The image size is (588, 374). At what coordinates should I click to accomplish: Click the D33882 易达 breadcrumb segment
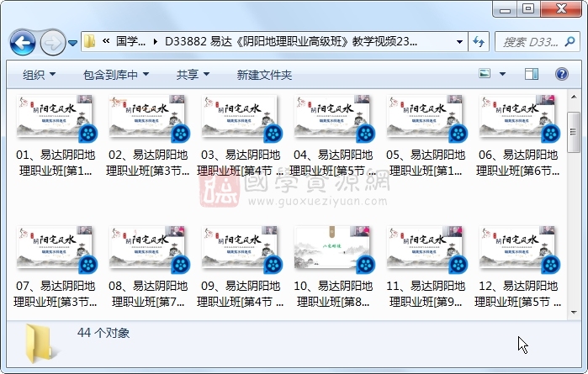pos(290,41)
